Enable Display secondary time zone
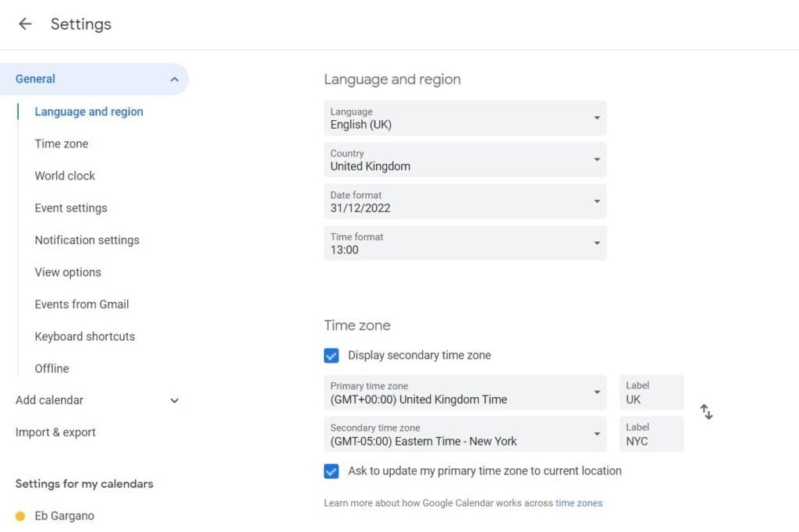The image size is (799, 532). click(331, 355)
